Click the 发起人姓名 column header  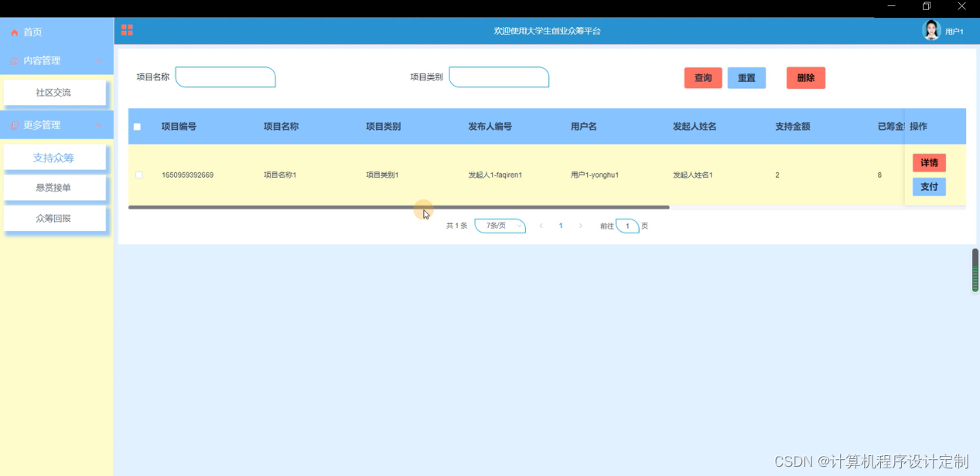[695, 127]
